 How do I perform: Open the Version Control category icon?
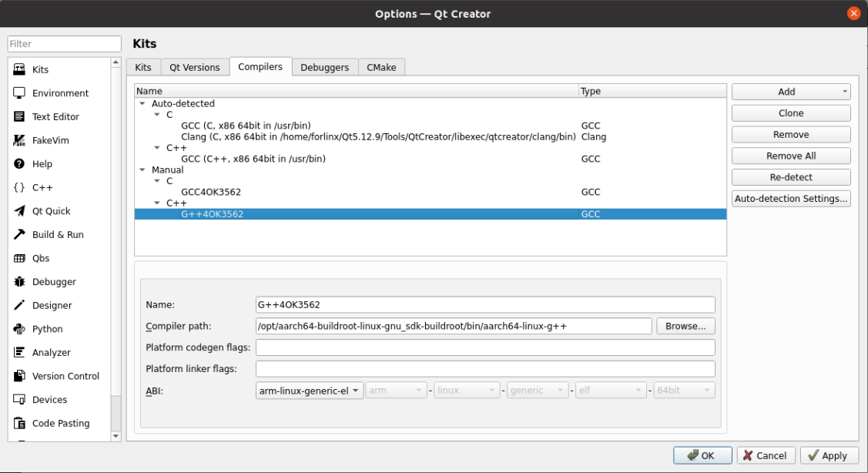click(19, 376)
